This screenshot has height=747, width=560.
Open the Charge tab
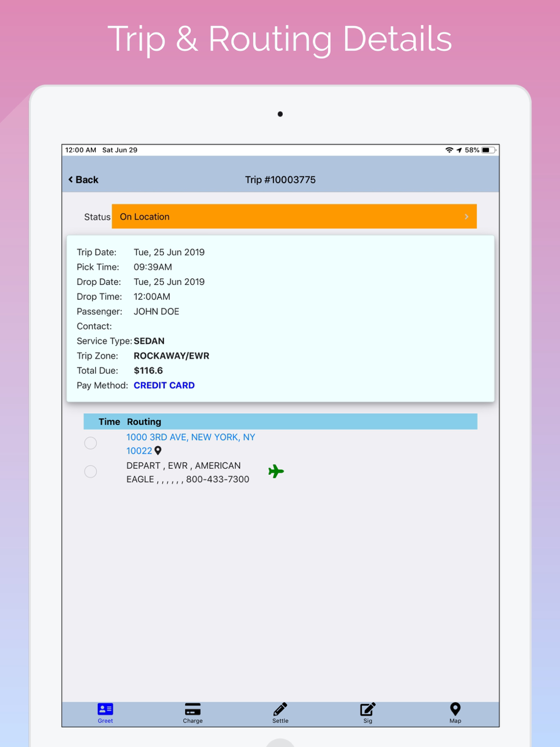[x=193, y=713]
